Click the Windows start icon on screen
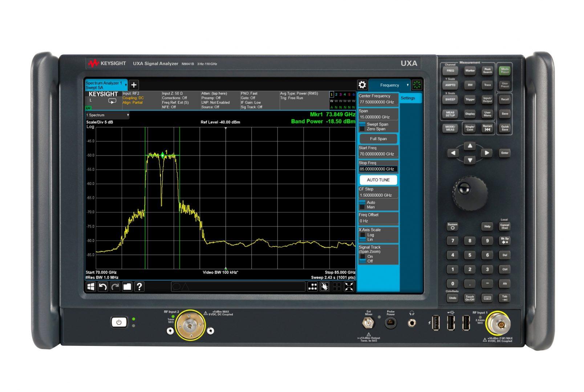Image resolution: width=584 pixels, height=392 pixels. click(x=91, y=287)
